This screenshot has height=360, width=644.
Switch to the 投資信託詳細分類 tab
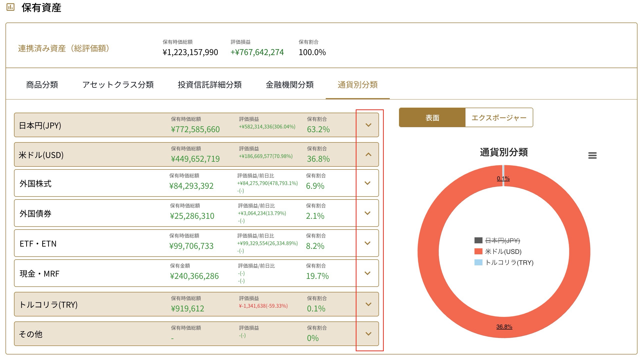point(209,85)
